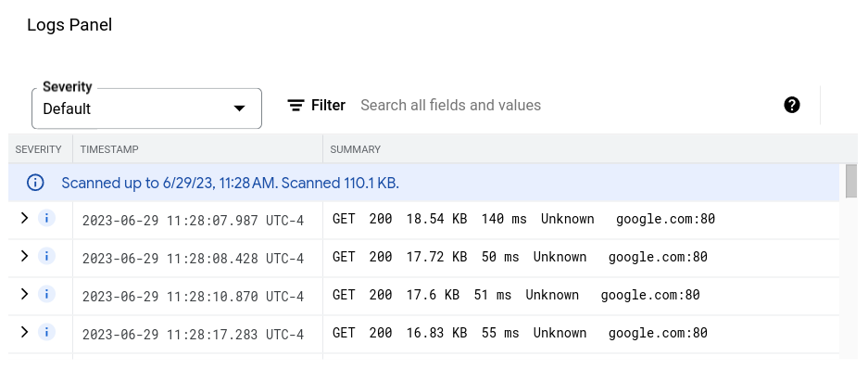Click the logs vertical scrollbar thumb
The image size is (868, 369).
(851, 181)
